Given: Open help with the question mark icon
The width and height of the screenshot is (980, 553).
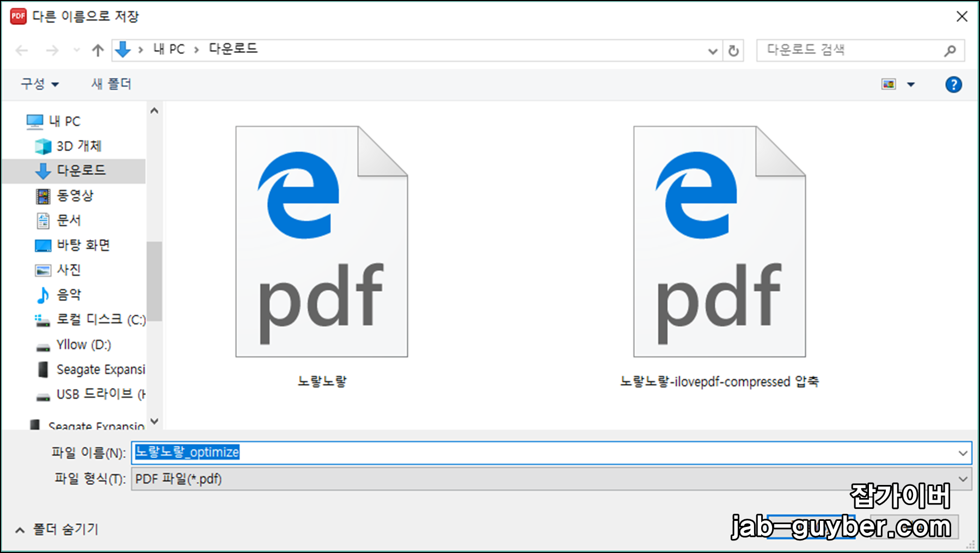Looking at the screenshot, I should 953,84.
